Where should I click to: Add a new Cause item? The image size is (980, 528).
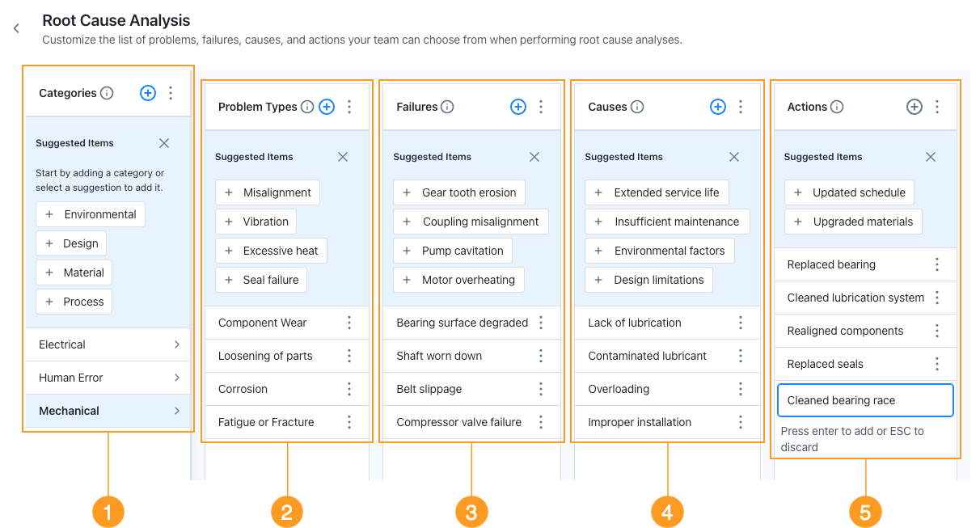(x=717, y=106)
